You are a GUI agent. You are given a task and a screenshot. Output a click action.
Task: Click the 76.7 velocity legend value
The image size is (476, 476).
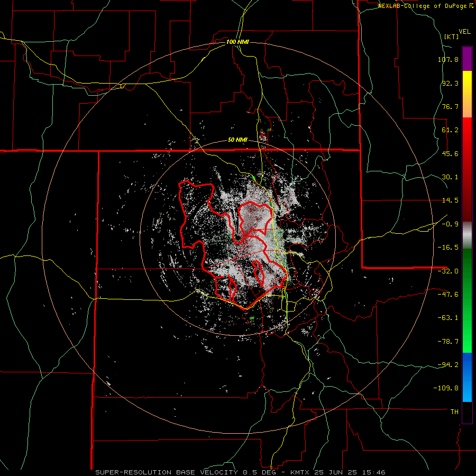pos(450,106)
